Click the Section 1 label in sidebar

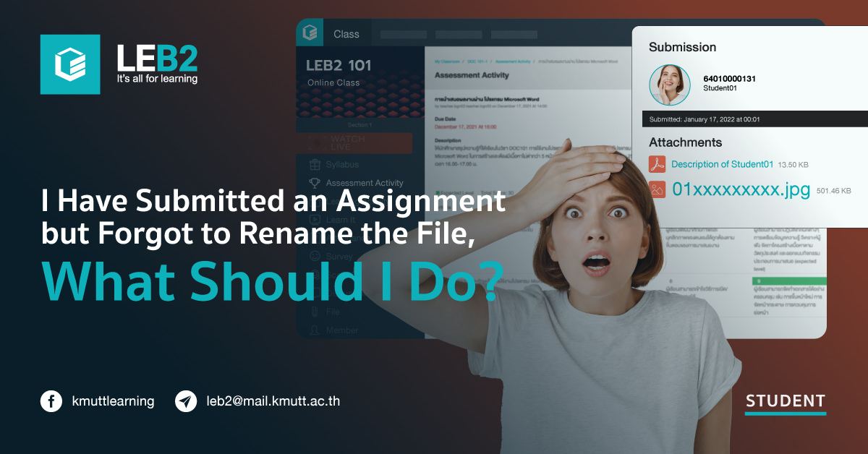pyautogui.click(x=359, y=125)
